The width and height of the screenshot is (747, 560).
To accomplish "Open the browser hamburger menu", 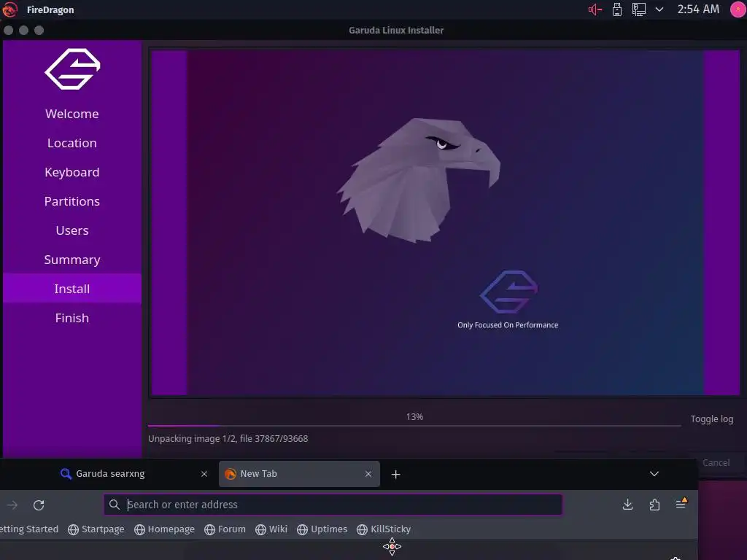I will point(681,504).
